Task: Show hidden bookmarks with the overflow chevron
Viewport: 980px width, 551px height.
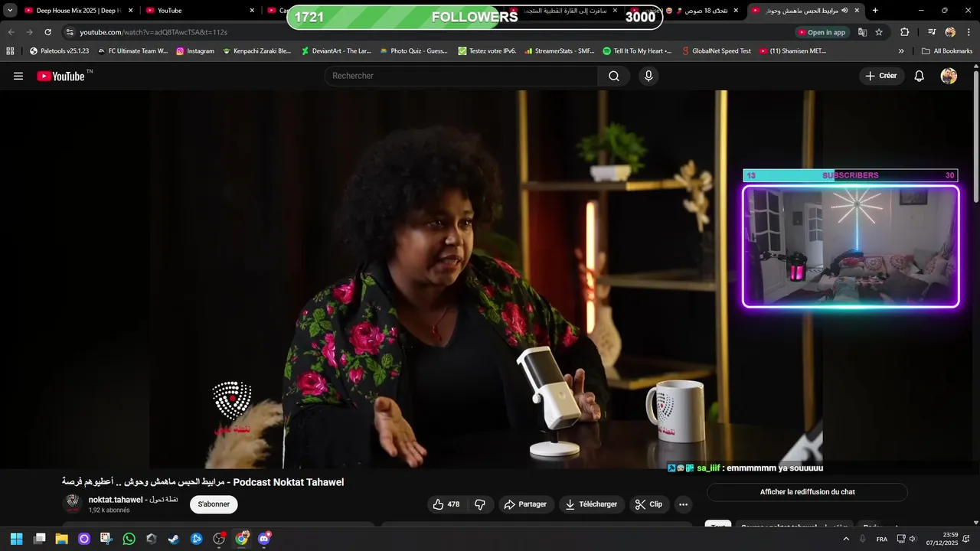Action: click(901, 51)
